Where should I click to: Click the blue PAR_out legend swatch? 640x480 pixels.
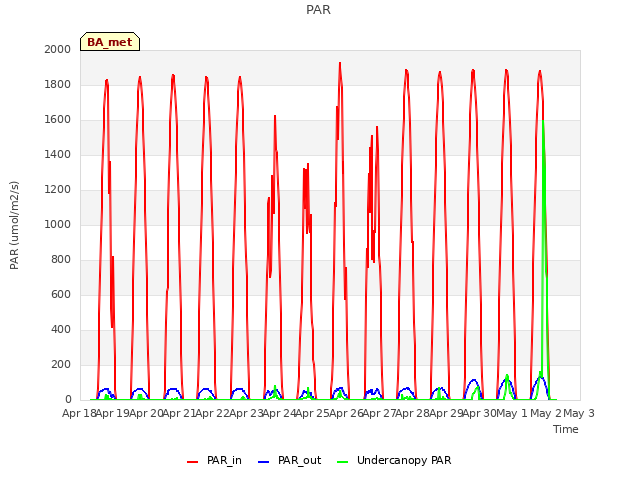click(264, 462)
